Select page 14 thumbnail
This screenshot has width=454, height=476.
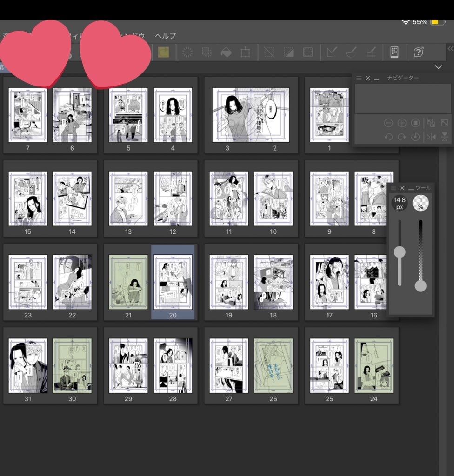click(72, 198)
